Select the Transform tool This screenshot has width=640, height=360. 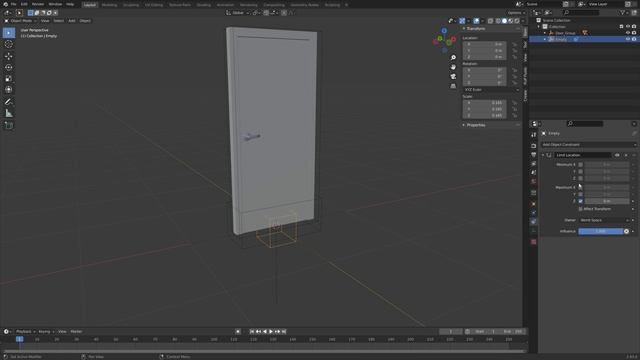(9, 90)
